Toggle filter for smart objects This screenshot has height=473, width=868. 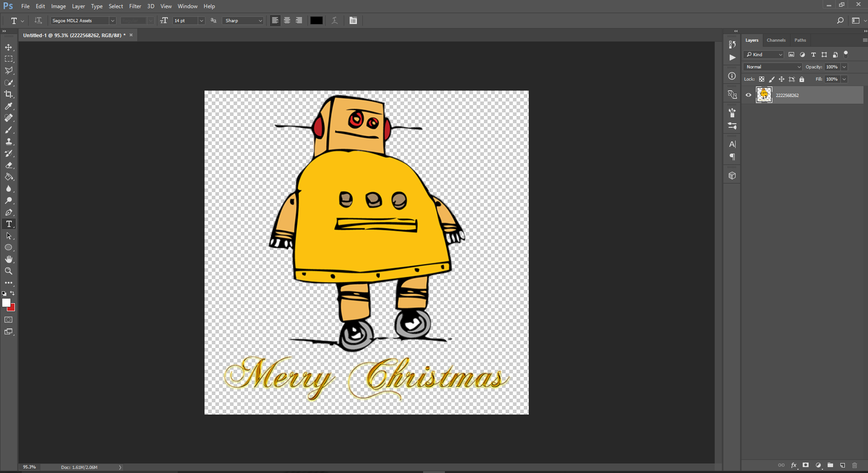point(835,54)
